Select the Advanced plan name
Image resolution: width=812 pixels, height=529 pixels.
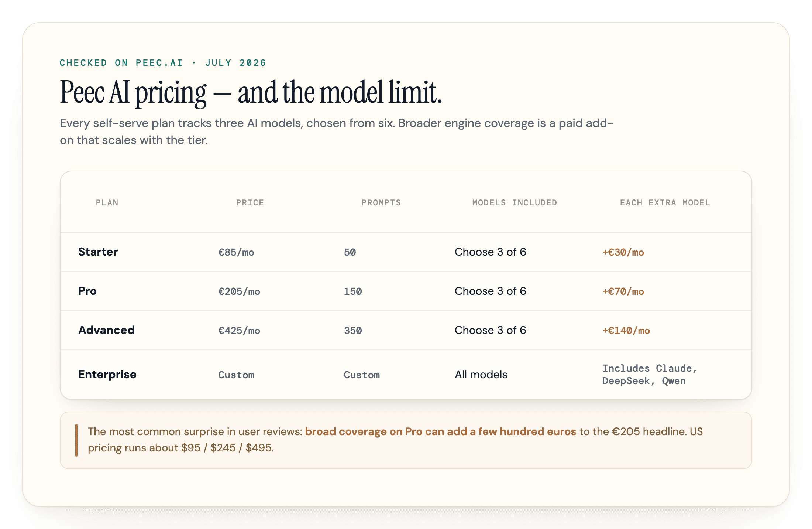tap(106, 330)
